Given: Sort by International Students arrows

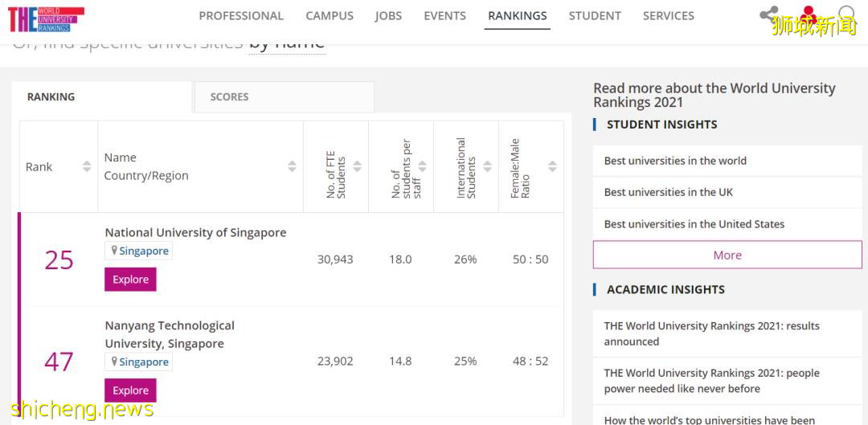Looking at the screenshot, I should pos(488,166).
